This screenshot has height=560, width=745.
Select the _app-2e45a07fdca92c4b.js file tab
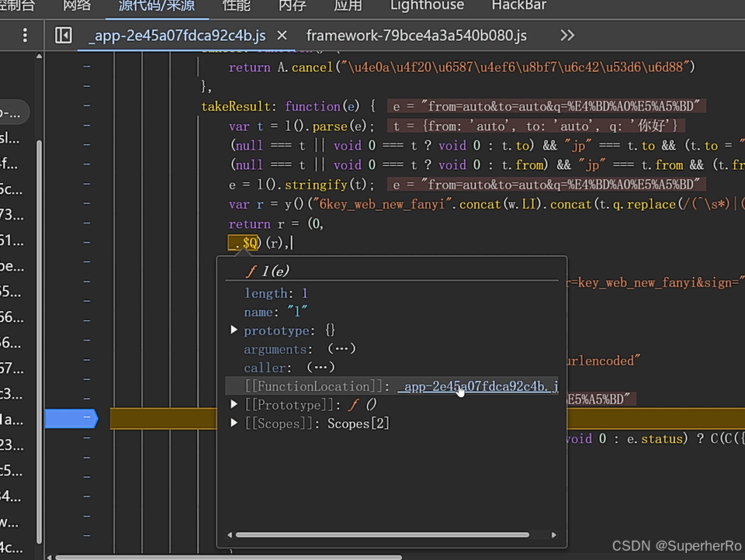177,36
